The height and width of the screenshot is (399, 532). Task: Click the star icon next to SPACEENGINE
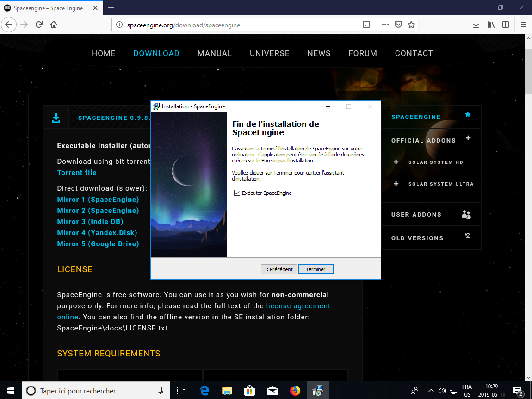[468, 114]
